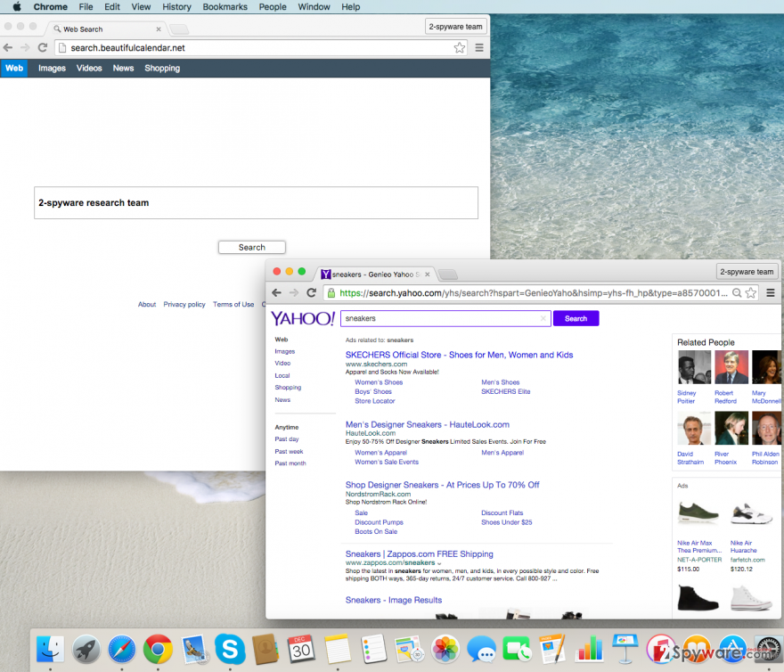Clear the sneakers query with X
The height and width of the screenshot is (672, 784).
point(543,318)
